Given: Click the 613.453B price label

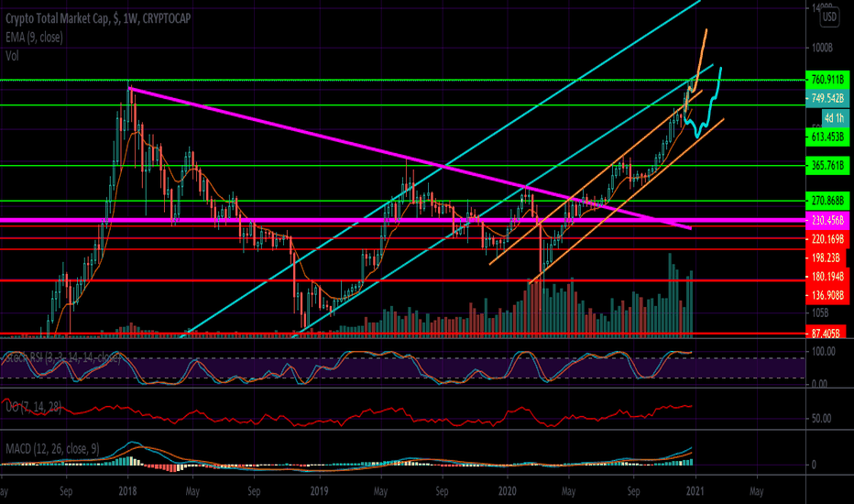Looking at the screenshot, I should pos(827,137).
